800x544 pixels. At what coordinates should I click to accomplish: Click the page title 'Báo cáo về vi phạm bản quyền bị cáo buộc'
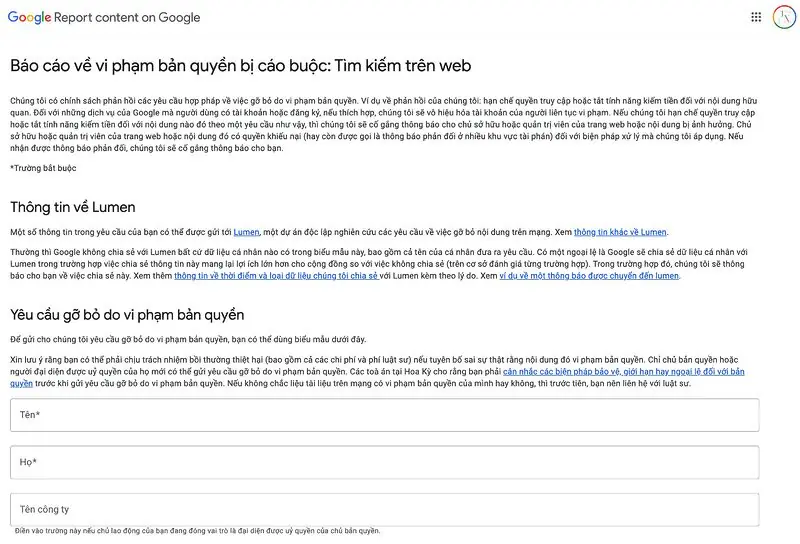240,66
